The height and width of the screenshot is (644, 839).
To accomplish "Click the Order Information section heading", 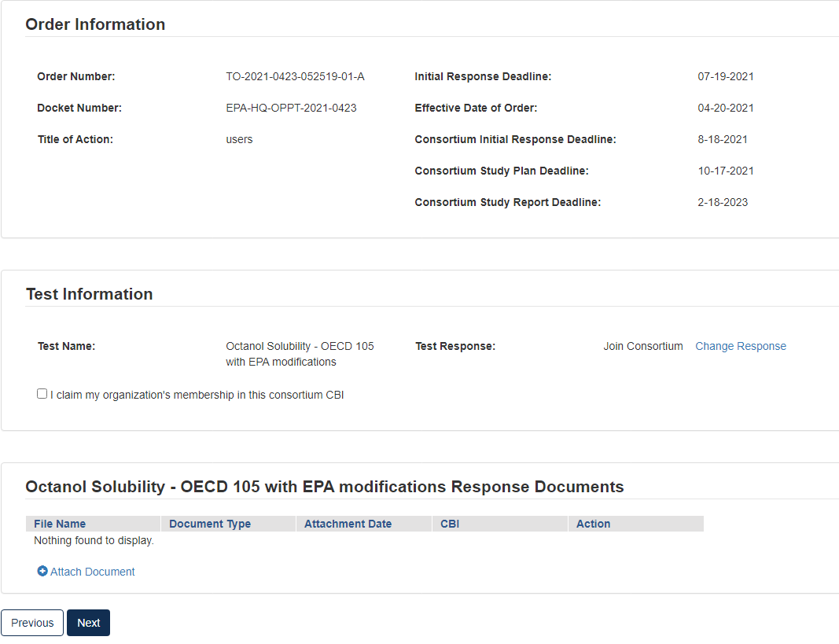I will pyautogui.click(x=95, y=24).
